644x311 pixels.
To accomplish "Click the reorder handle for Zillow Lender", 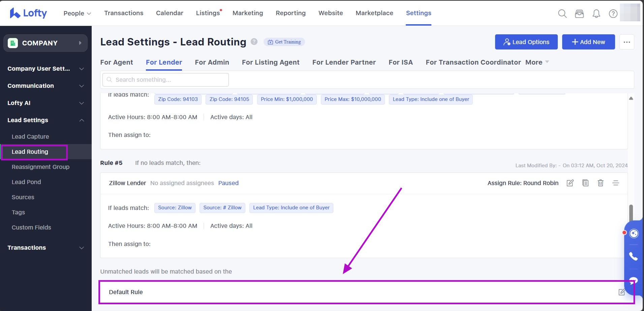I will pos(616,183).
